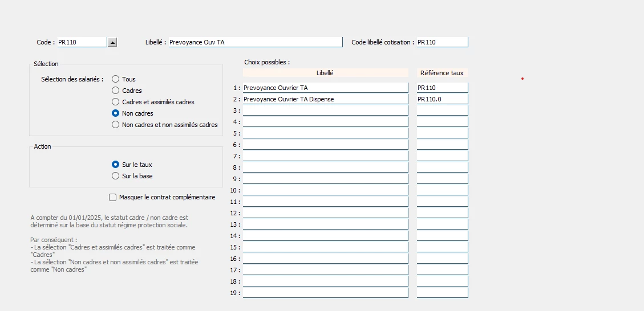Click the empty Libellé field on row 14
644x311 pixels.
click(325, 236)
